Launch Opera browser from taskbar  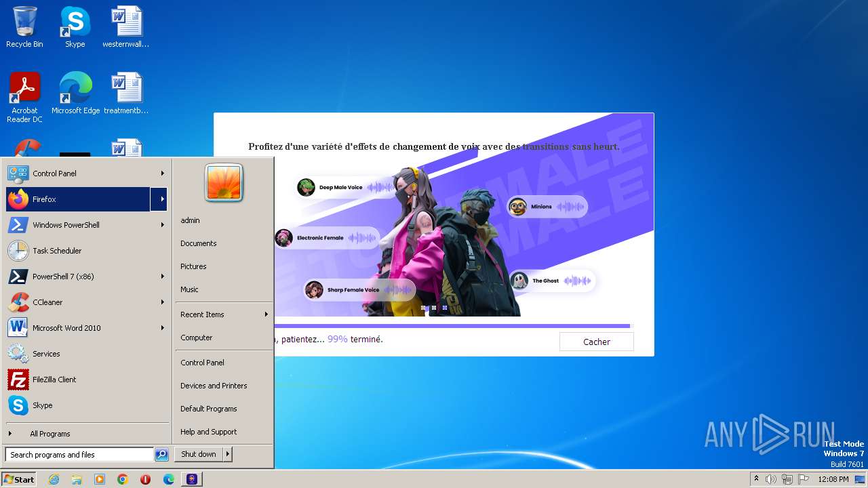click(146, 479)
